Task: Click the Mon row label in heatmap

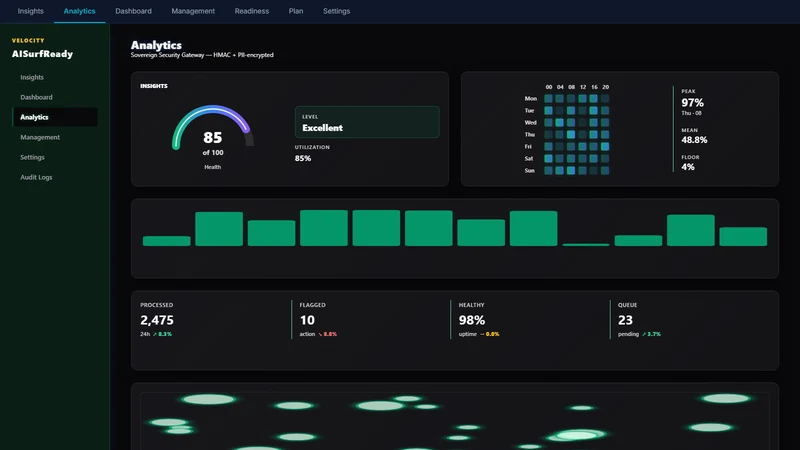Action: coord(531,98)
